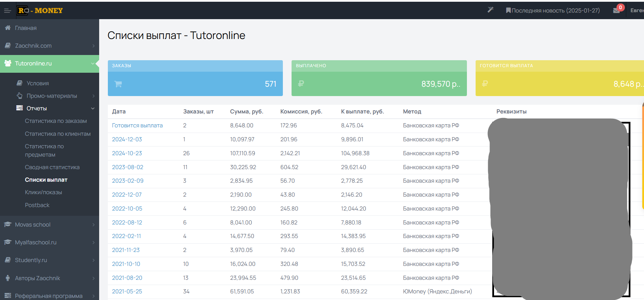
Task: Select the ЮMoney (Яндекс.Деньги) method cell
Action: 438,291
